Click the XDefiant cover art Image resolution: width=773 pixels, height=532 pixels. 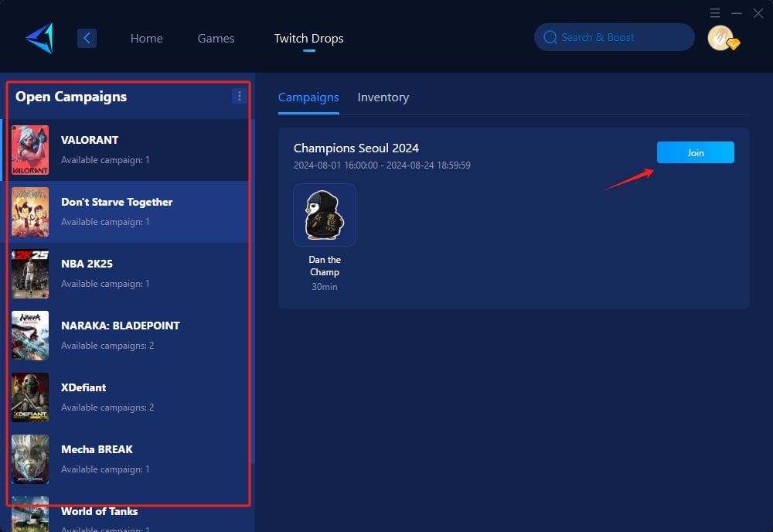pos(30,397)
